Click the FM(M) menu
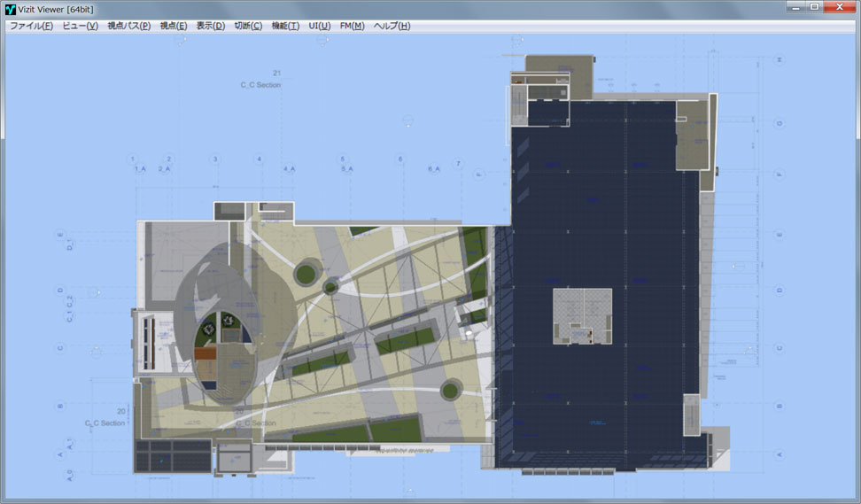The height and width of the screenshot is (504, 861). [352, 26]
